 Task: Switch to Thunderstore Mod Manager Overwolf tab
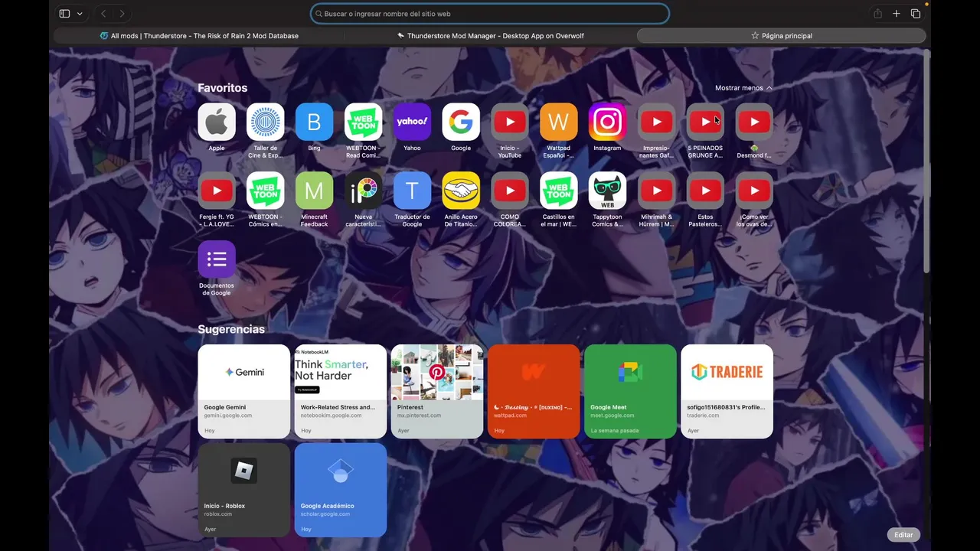[x=491, y=35]
